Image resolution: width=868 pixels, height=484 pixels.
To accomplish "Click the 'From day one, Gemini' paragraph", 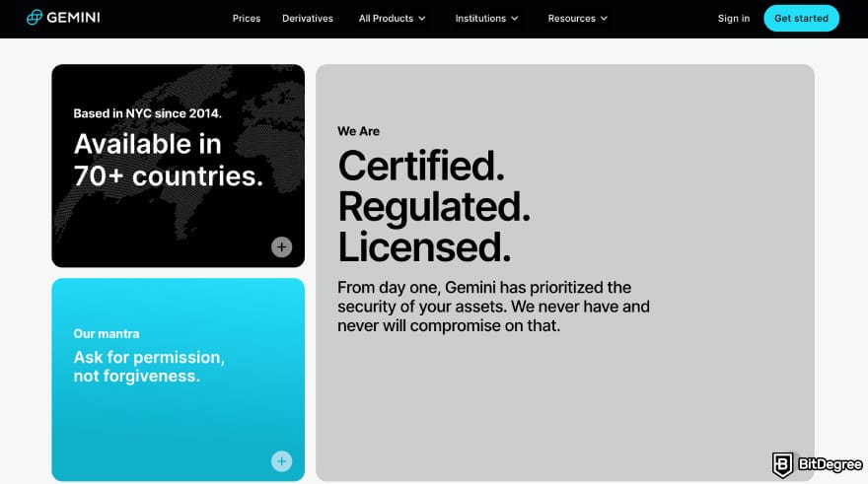I will tap(493, 307).
